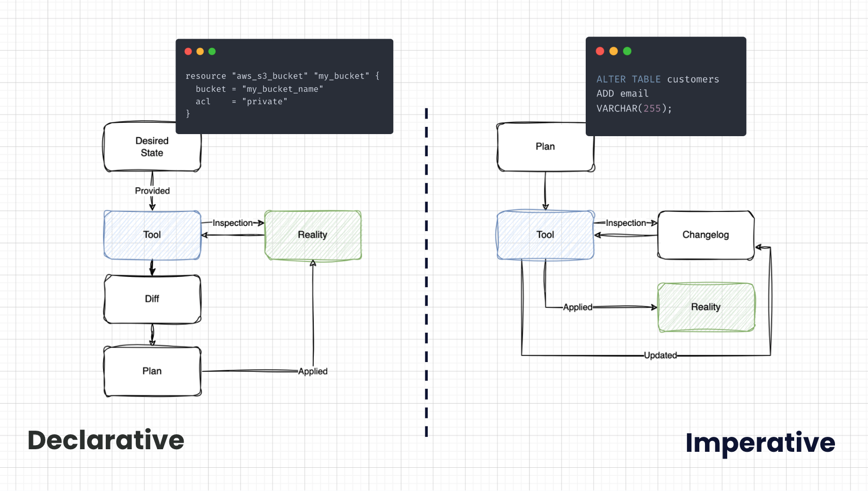Viewport: 868px width, 491px height.
Task: Toggle the green Reality node on the Declarative side
Action: click(x=312, y=235)
